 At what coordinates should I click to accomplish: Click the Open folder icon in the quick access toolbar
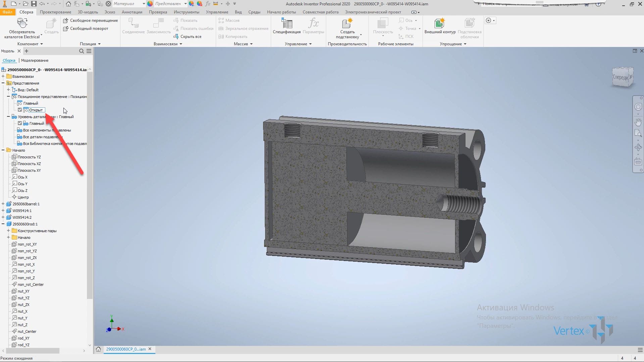point(26,4)
